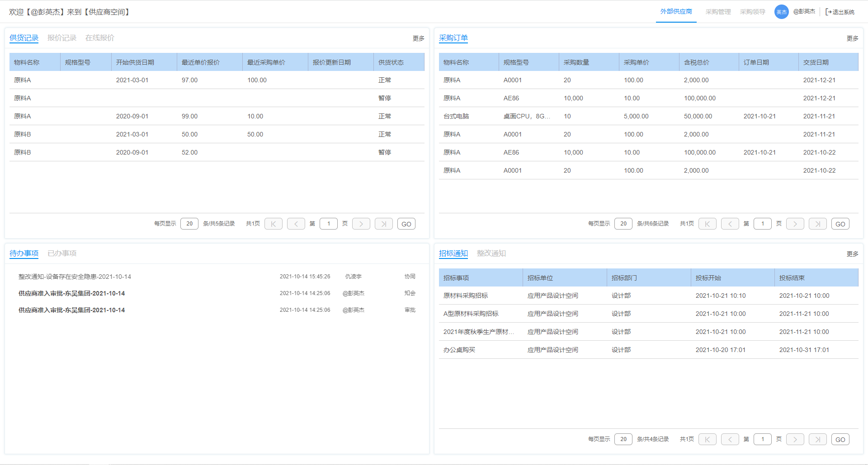
Task: Click the user avatar for 彭英杰
Action: click(x=781, y=12)
